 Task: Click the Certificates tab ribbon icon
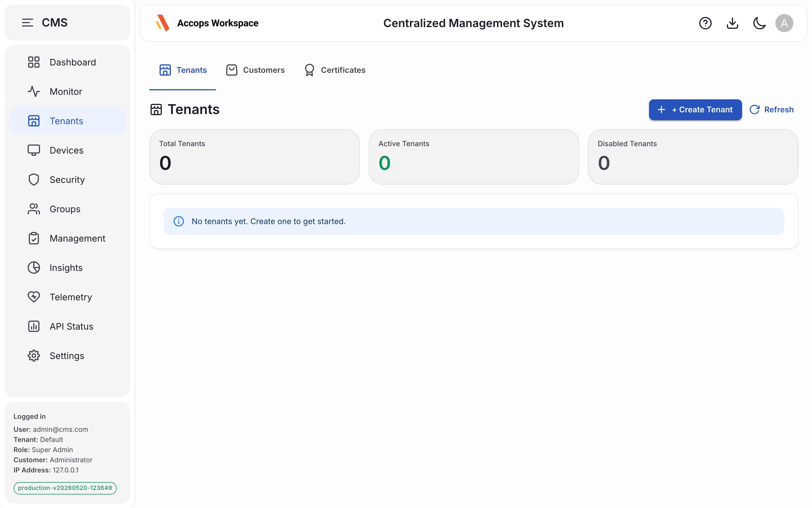pos(309,70)
